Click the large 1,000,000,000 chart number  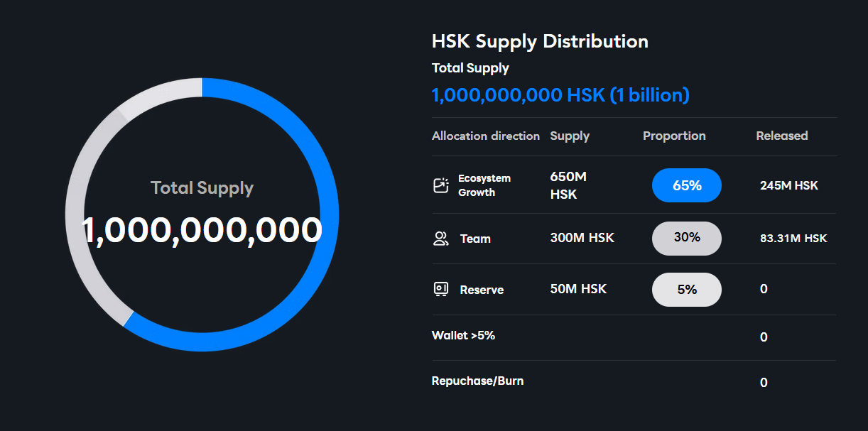coord(202,231)
